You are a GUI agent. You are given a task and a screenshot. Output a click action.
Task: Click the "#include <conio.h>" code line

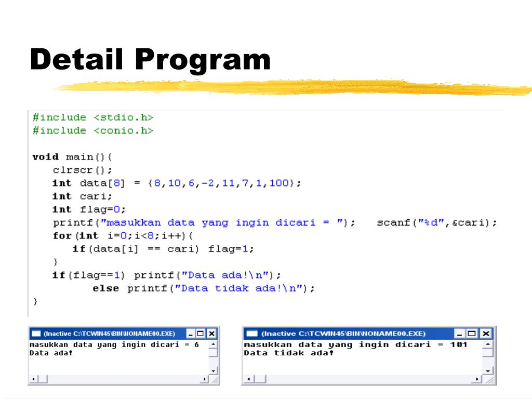93,130
